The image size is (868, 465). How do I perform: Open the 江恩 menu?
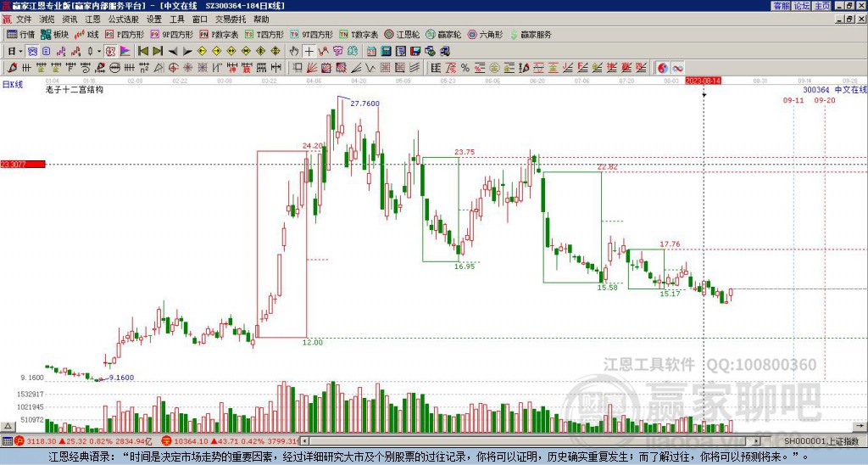pos(93,20)
